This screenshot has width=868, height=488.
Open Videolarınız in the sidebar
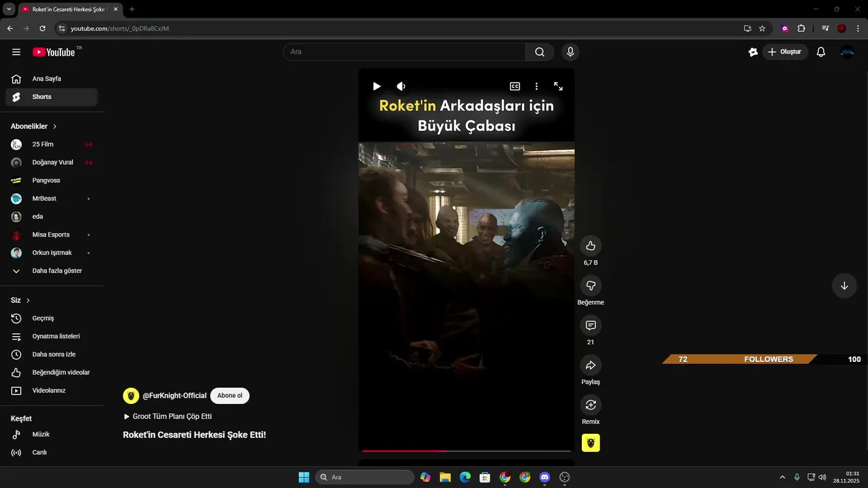(x=52, y=390)
